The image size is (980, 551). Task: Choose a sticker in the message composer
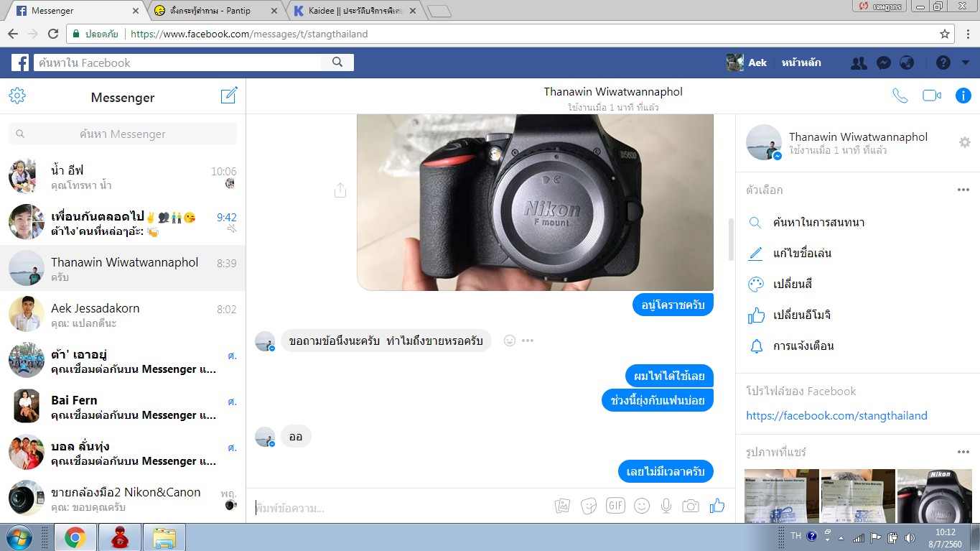coord(589,506)
